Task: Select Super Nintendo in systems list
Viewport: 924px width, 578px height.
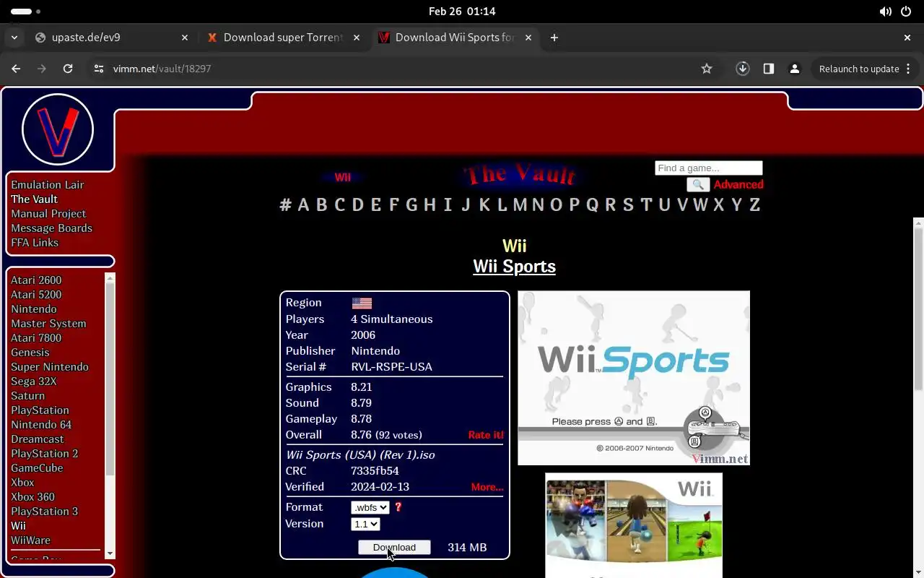Action: tap(50, 367)
